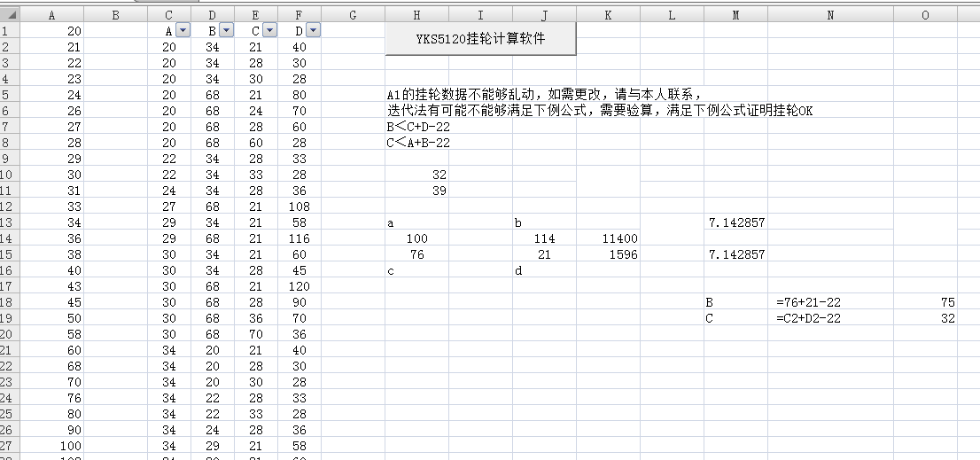Select column header N
Viewport: 980px width, 460px height.
(x=830, y=15)
